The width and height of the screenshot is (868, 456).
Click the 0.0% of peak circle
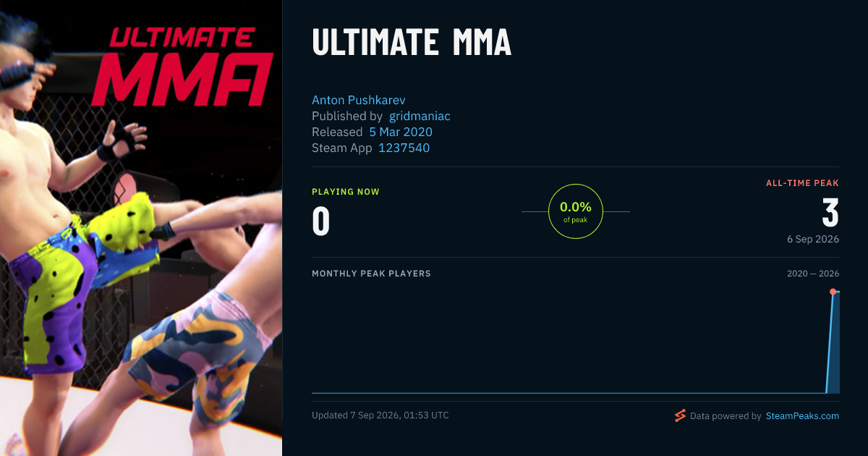point(576,211)
